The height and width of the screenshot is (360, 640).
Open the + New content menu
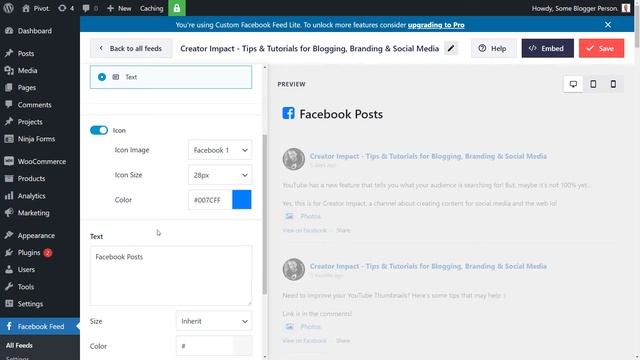(119, 8)
